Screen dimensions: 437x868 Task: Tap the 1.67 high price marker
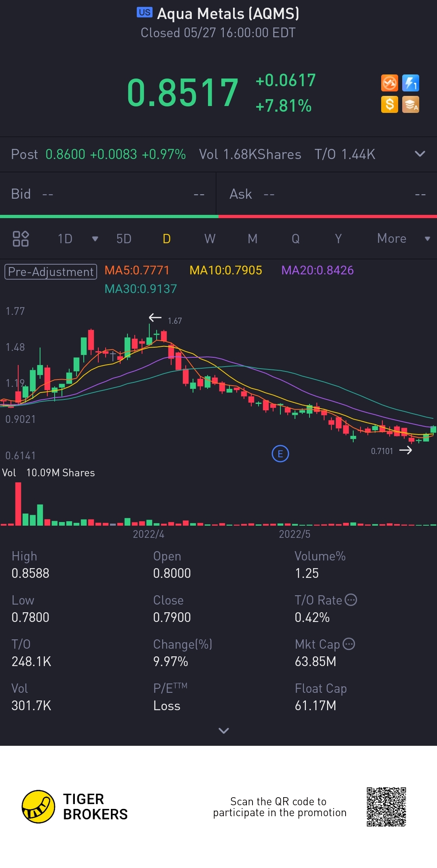(175, 321)
